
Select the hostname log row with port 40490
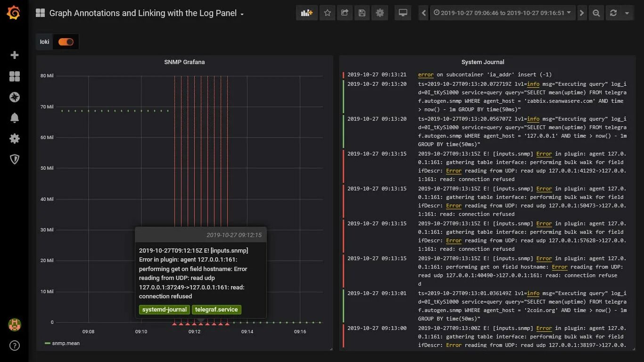pyautogui.click(x=485, y=271)
